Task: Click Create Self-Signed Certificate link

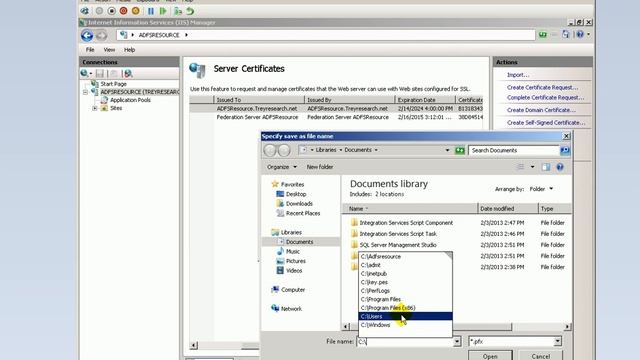Action: pyautogui.click(x=546, y=123)
